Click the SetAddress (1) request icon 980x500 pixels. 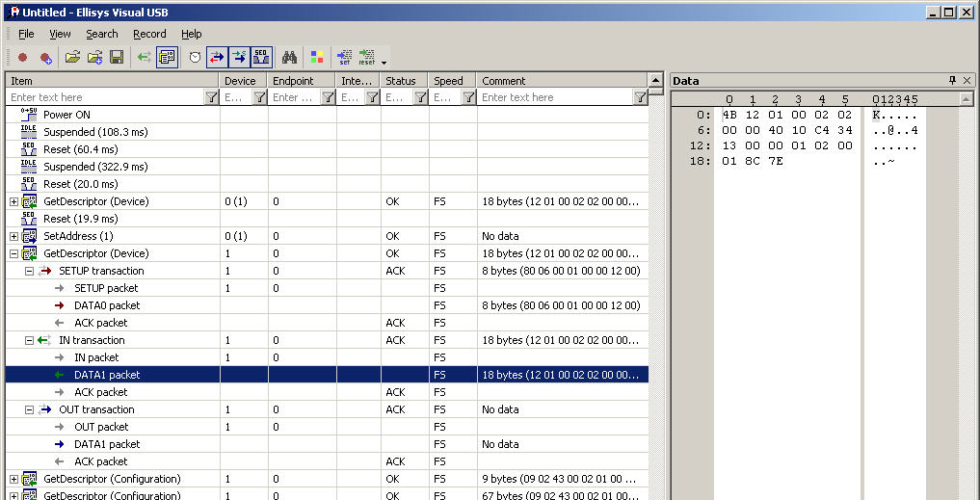[29, 236]
